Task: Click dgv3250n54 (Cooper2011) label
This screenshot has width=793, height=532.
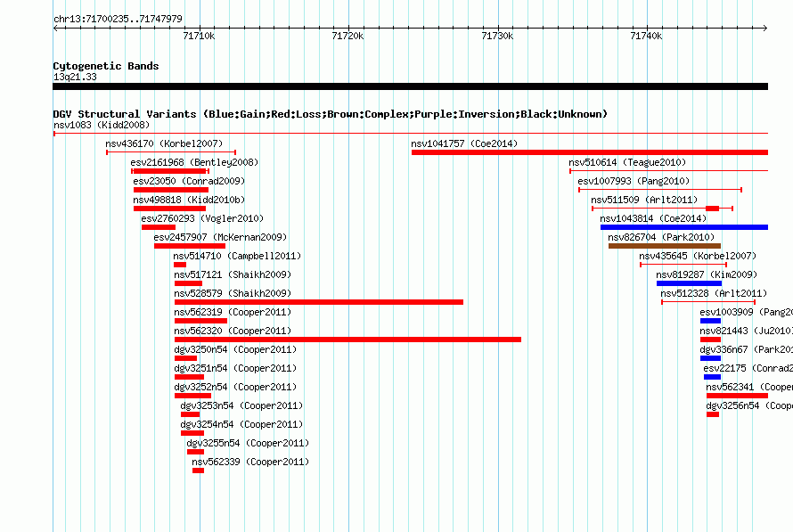Action: [x=235, y=349]
